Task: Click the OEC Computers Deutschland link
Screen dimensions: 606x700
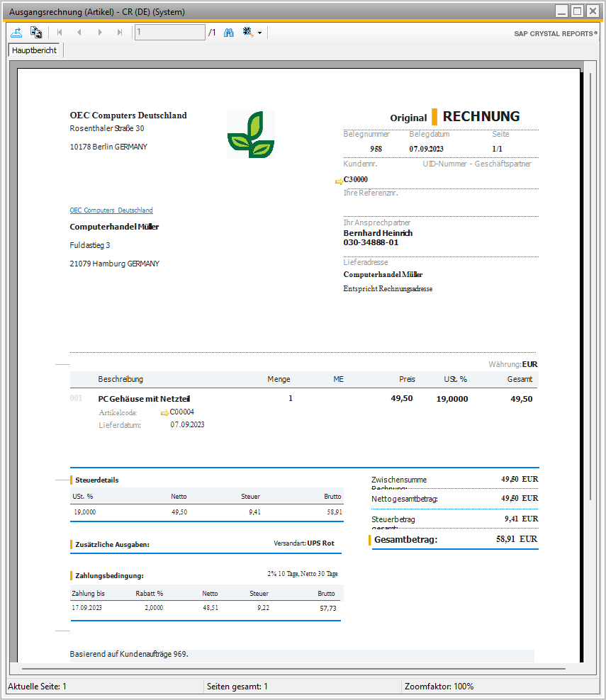Action: (111, 210)
